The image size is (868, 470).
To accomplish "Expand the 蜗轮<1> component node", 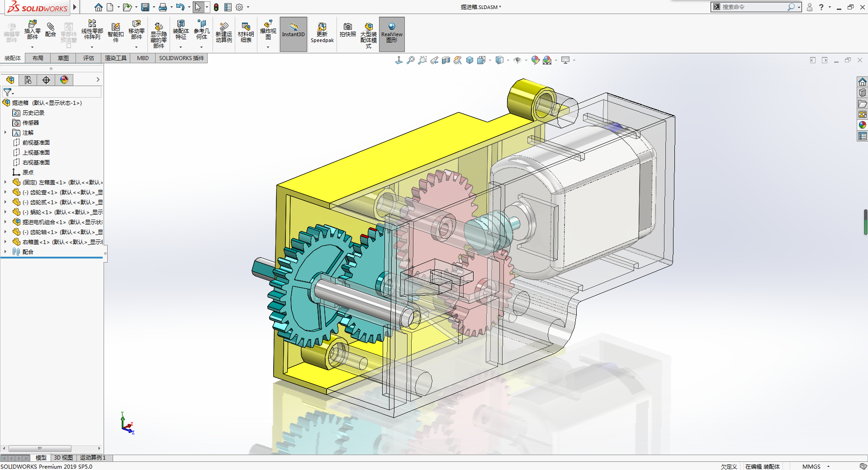I will click(5, 212).
